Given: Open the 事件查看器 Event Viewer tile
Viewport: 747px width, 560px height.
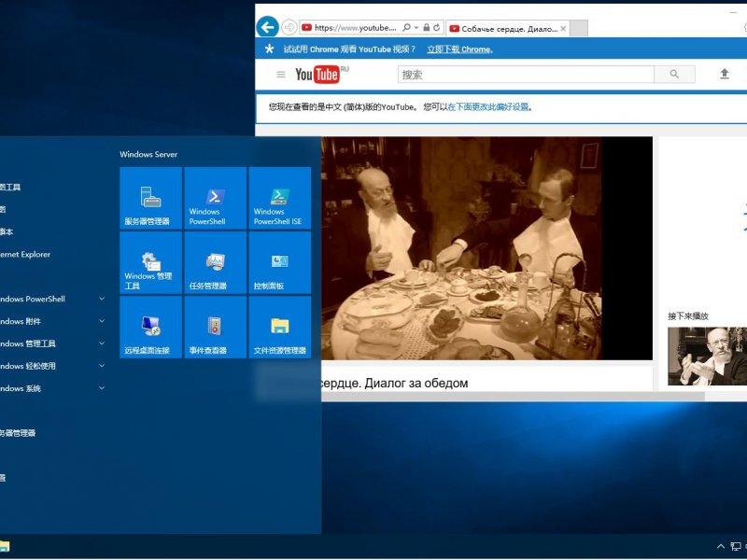Looking at the screenshot, I should [x=216, y=327].
